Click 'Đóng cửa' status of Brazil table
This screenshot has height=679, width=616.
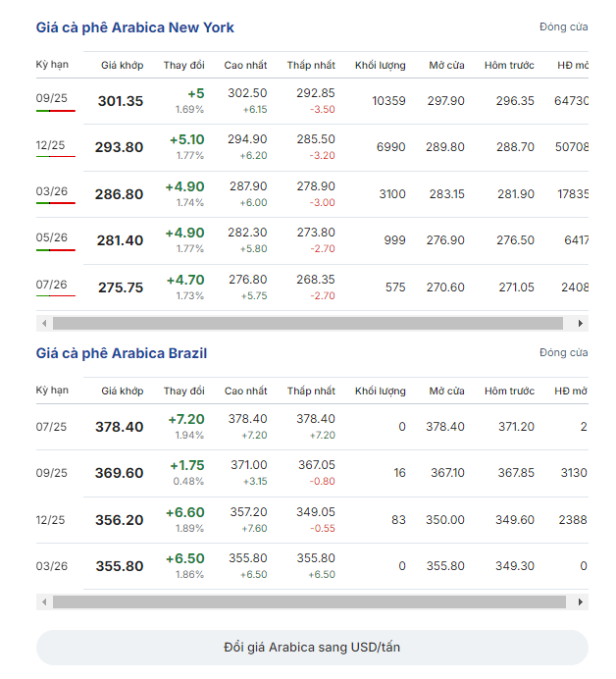[x=563, y=352]
